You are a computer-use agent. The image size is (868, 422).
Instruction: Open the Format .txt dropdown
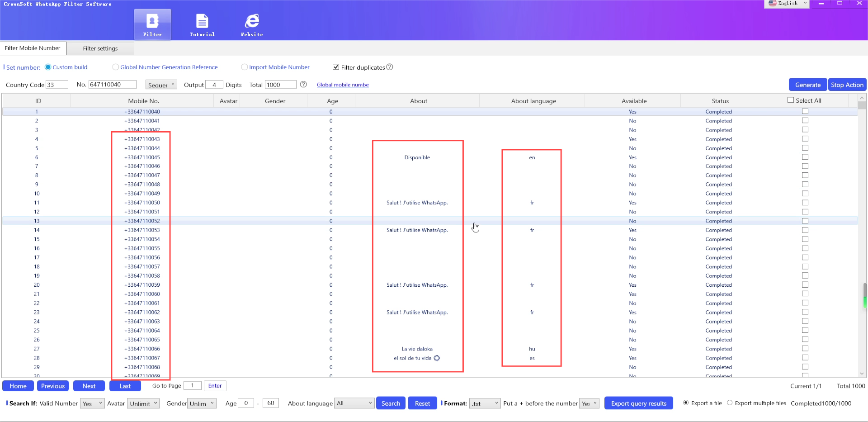[x=485, y=403]
